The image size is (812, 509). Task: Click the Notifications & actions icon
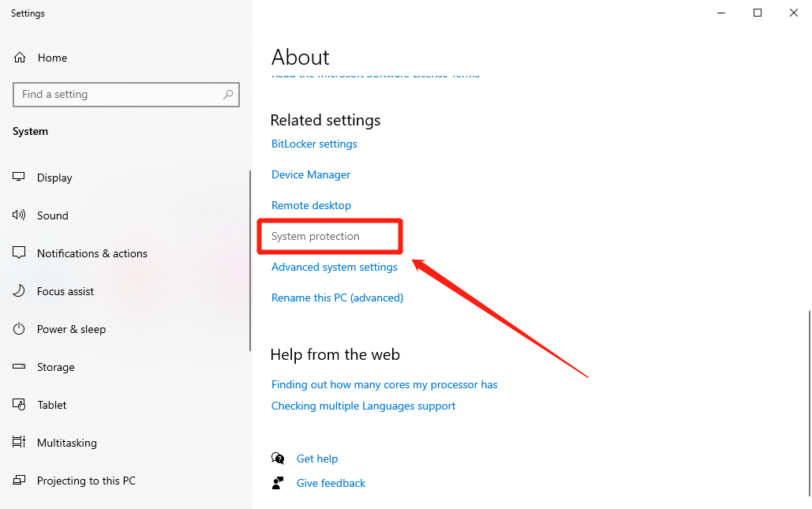tap(20, 253)
